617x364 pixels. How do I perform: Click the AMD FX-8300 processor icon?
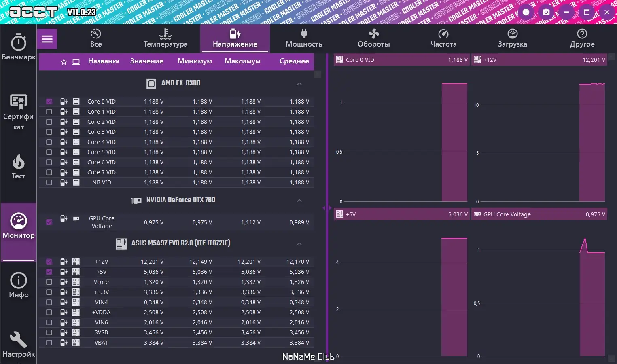point(151,84)
